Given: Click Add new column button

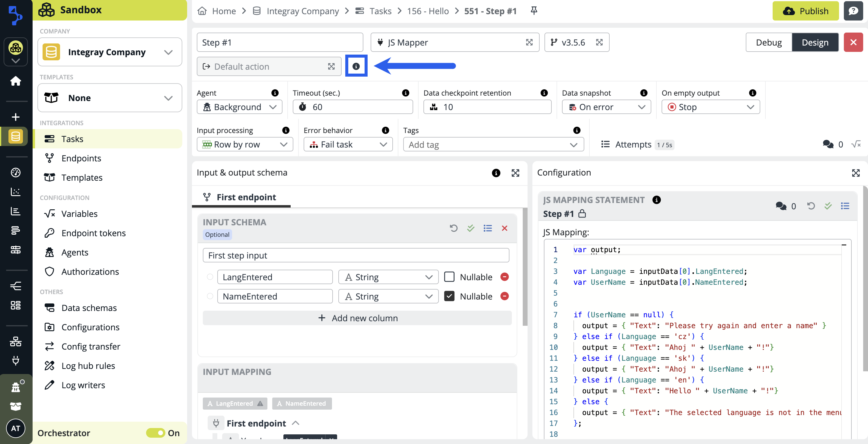Looking at the screenshot, I should pos(357,318).
